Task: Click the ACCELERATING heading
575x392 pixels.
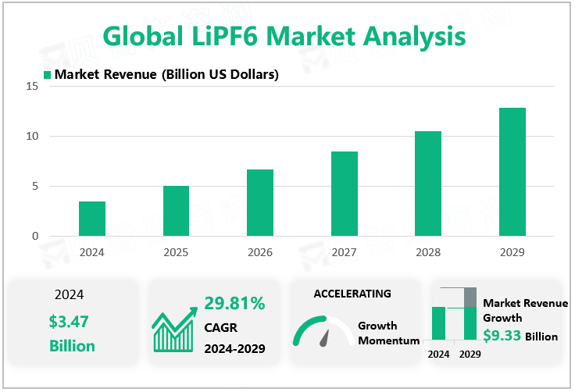Action: click(352, 294)
